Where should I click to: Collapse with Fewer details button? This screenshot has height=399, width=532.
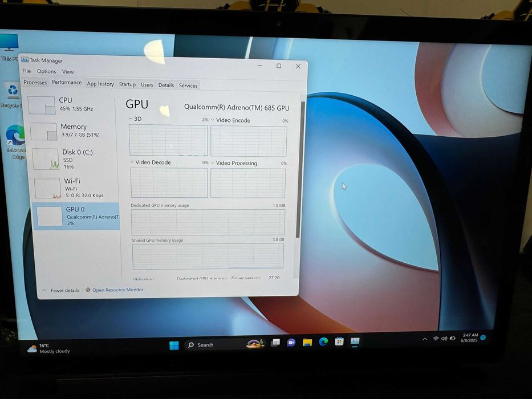coord(61,290)
